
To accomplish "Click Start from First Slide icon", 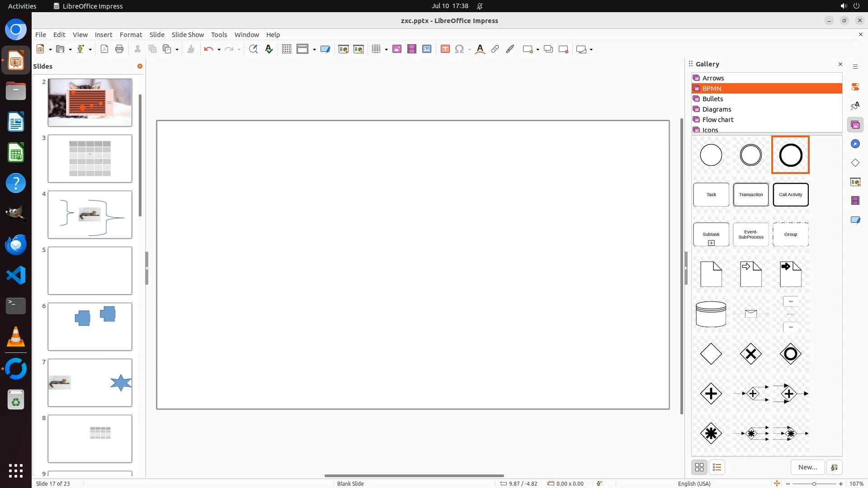I will pos(344,49).
